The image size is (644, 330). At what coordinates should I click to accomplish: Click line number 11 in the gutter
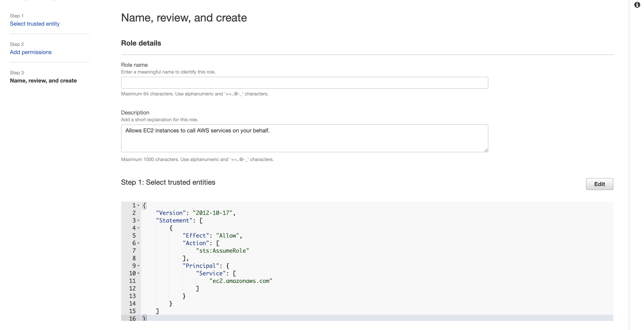(132, 281)
